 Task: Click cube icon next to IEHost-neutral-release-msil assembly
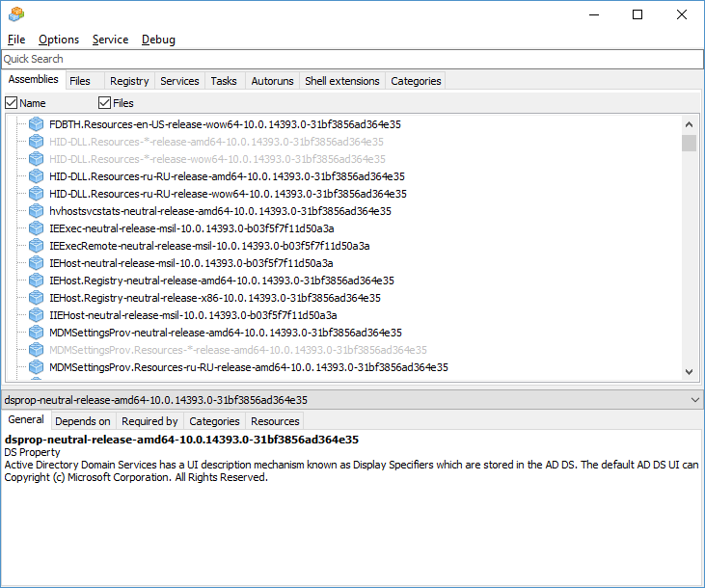[x=36, y=263]
